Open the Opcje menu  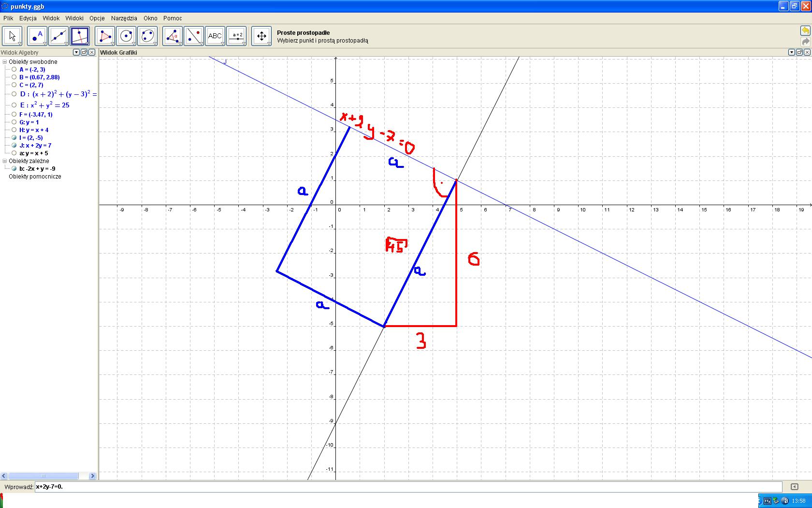point(97,18)
